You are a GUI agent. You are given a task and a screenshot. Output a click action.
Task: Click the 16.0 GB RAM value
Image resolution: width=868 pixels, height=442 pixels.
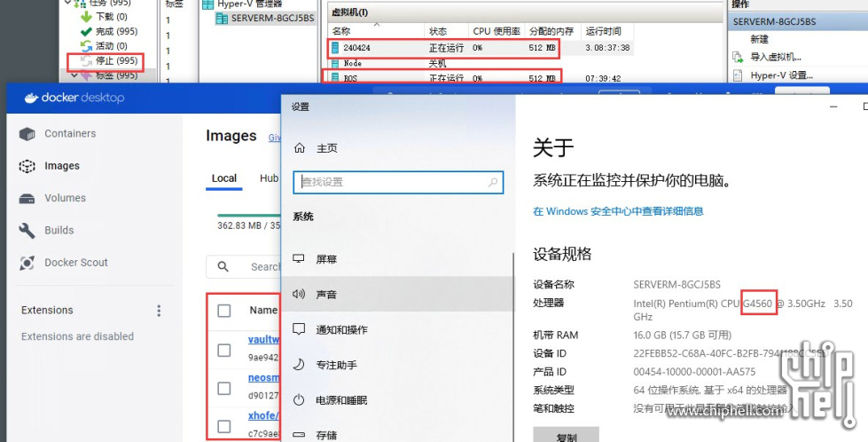(682, 335)
